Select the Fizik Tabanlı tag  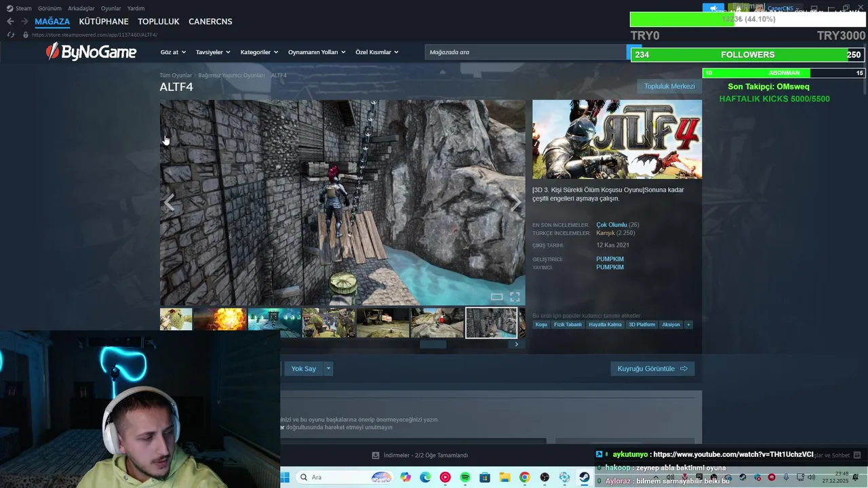click(568, 325)
